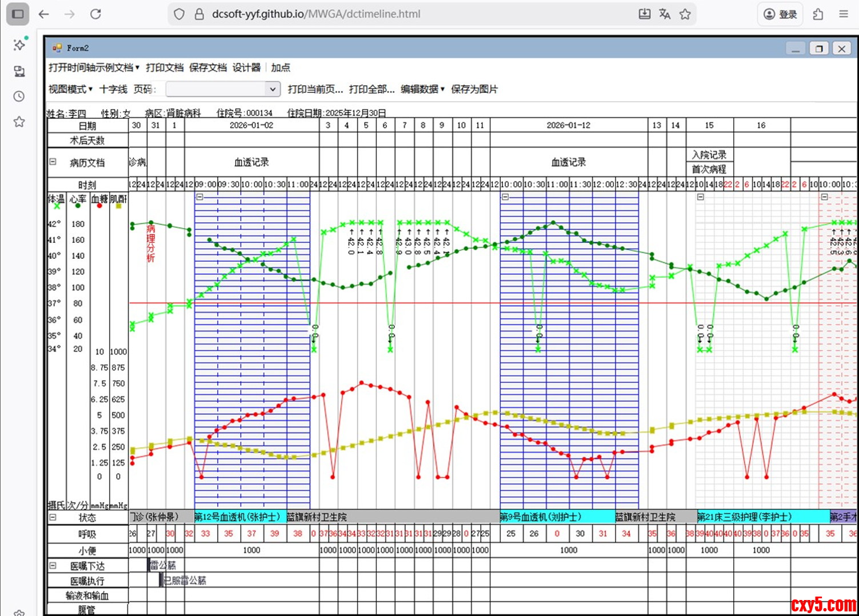Reload the dctimeline page
Screen dimensions: 859x616
(95, 14)
